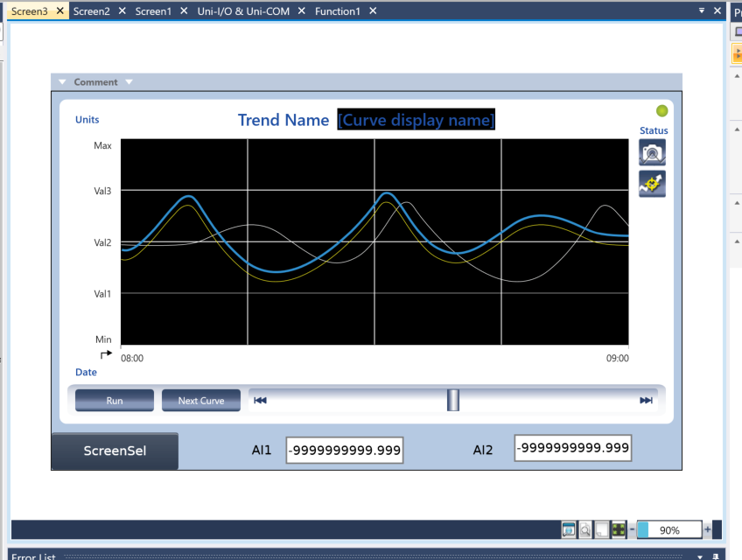Select the AI2 numeric value field
The width and height of the screenshot is (742, 560).
573,448
